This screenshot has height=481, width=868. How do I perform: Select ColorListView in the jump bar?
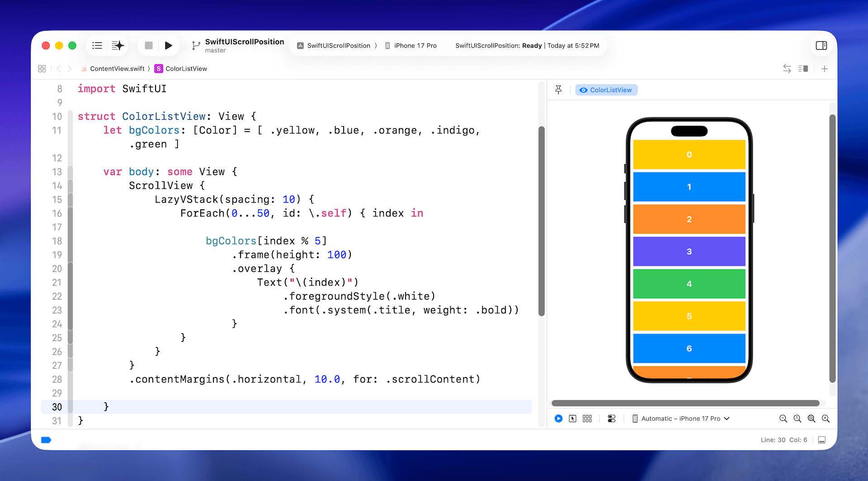[x=186, y=69]
